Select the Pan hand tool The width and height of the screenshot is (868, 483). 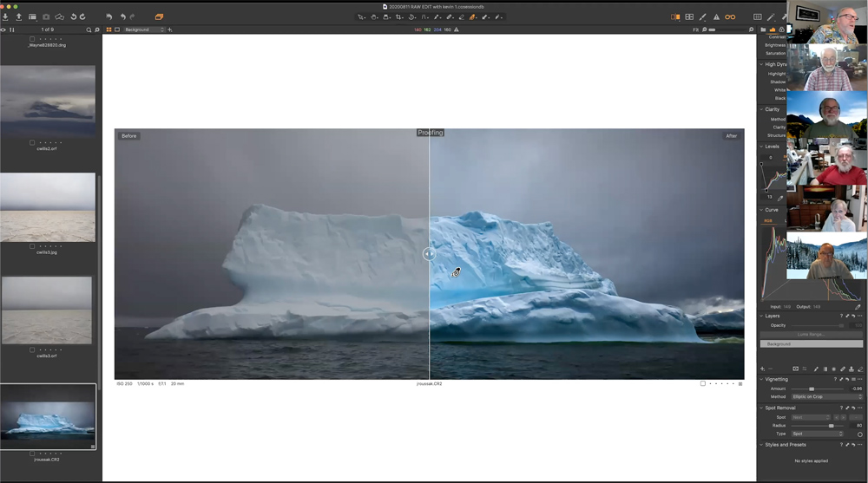click(x=374, y=16)
